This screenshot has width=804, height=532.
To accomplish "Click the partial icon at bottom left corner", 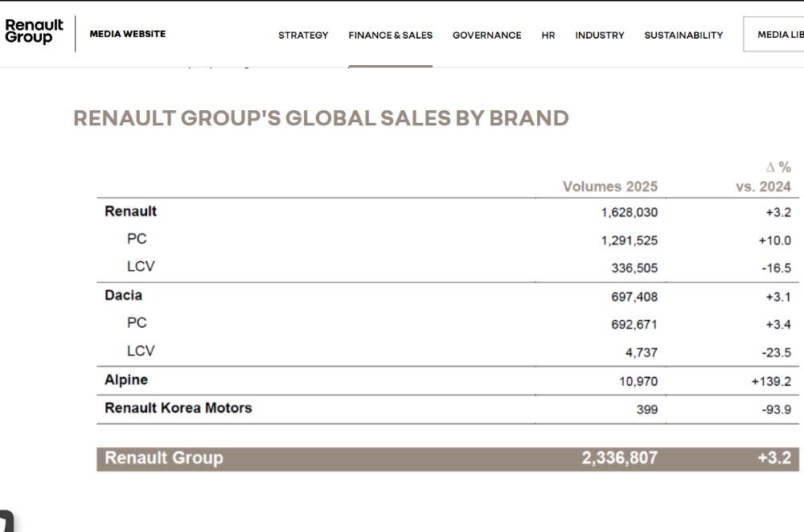I will 6,522.
